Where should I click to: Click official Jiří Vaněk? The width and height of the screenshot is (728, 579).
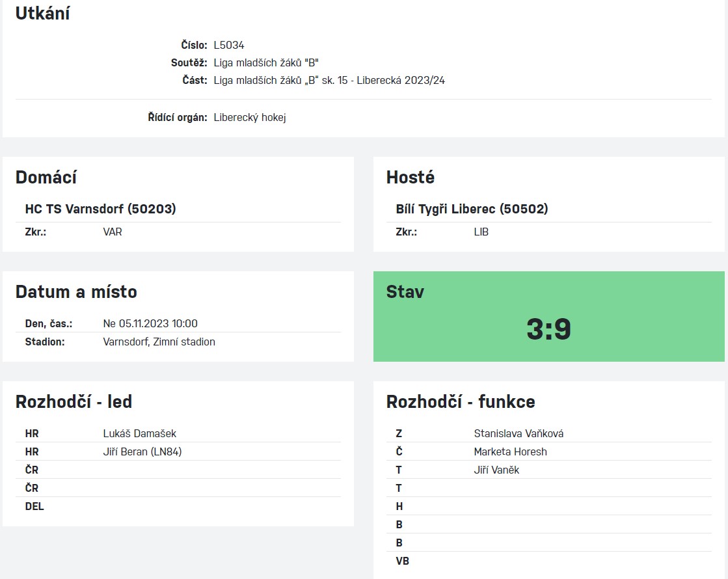coord(496,470)
